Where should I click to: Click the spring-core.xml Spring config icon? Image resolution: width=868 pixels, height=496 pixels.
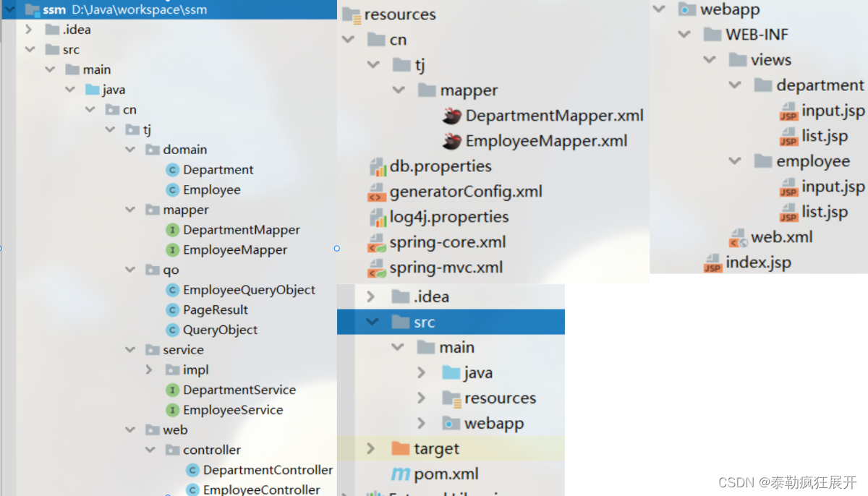pos(377,242)
